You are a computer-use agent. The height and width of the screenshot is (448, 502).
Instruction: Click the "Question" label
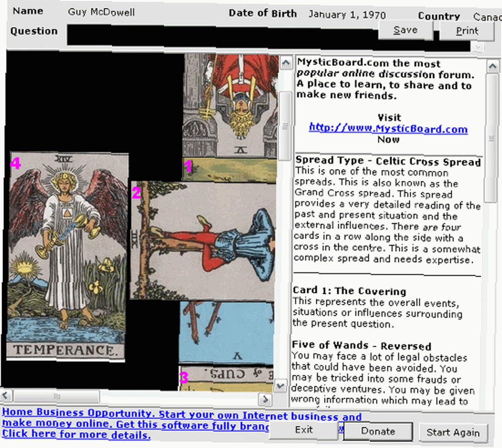pyautogui.click(x=34, y=31)
